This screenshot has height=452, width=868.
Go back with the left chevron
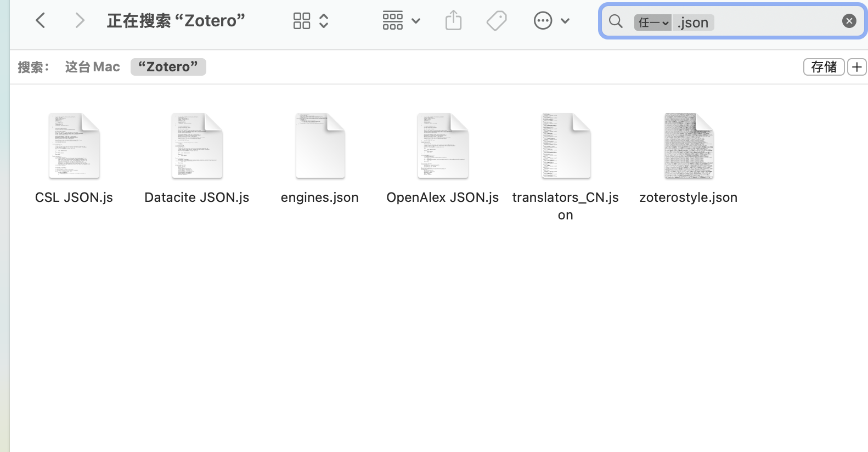point(40,21)
